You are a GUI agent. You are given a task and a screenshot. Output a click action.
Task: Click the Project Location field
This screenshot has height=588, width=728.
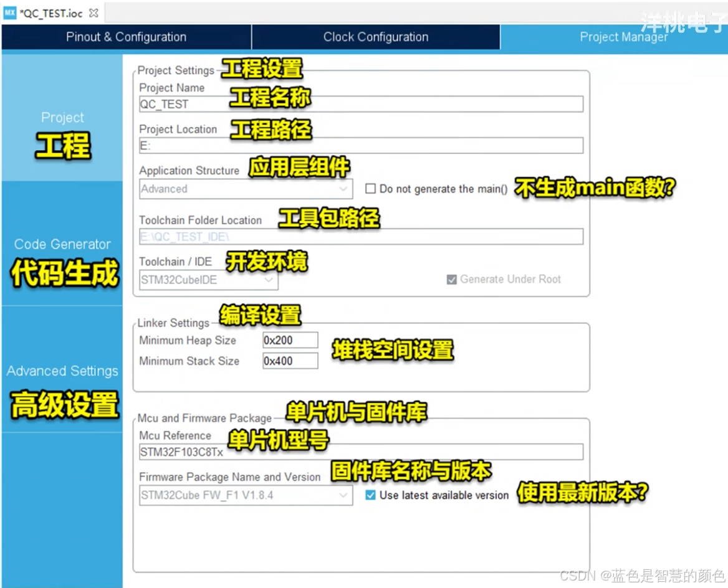pos(361,145)
